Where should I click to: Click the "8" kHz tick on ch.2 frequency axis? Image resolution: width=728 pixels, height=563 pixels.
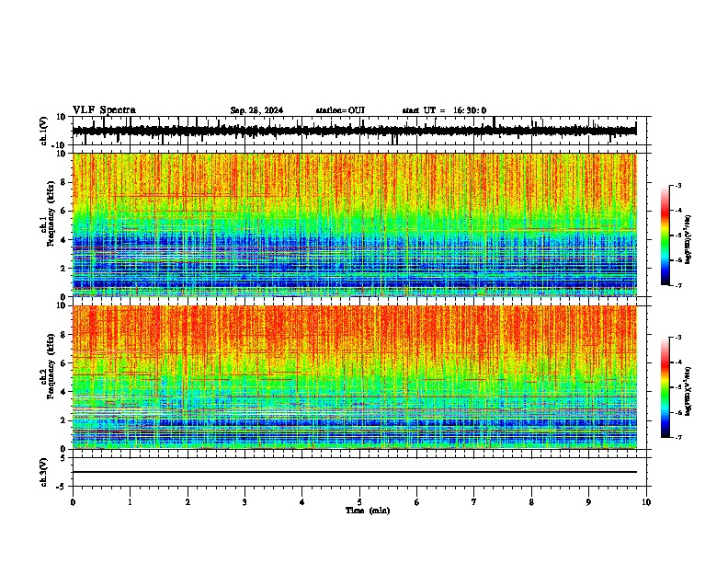click(63, 335)
